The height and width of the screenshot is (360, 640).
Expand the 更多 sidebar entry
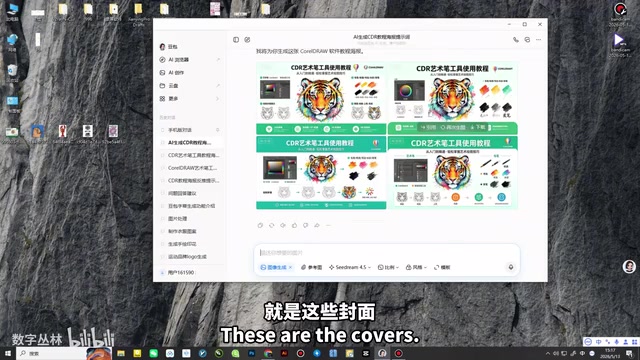[x=190, y=99]
